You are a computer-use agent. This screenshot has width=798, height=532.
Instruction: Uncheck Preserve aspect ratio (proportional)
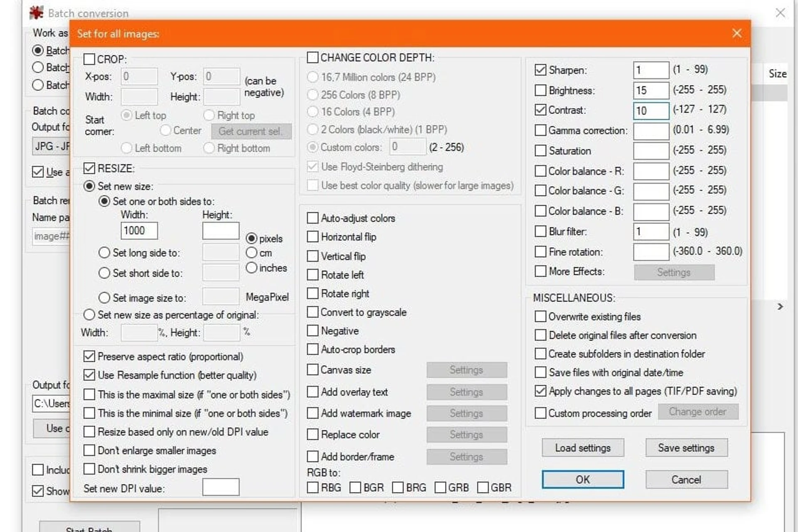coord(89,356)
